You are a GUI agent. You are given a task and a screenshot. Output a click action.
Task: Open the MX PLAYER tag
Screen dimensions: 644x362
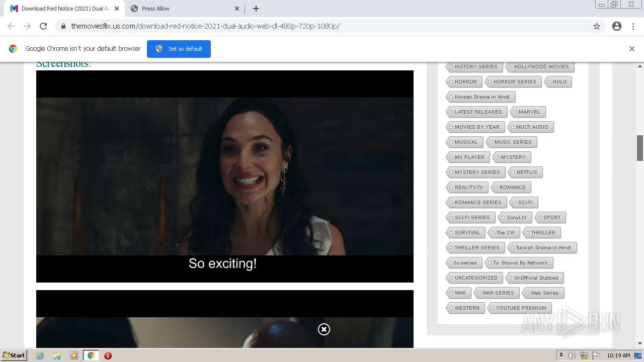coord(467,157)
